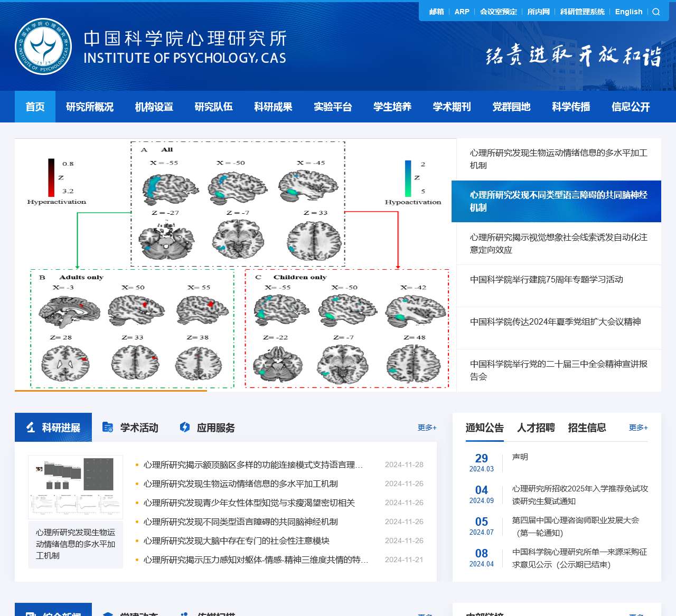Viewport: 676px width, 616px height.
Task: Switch to the 招生信息 tab
Action: 587,428
